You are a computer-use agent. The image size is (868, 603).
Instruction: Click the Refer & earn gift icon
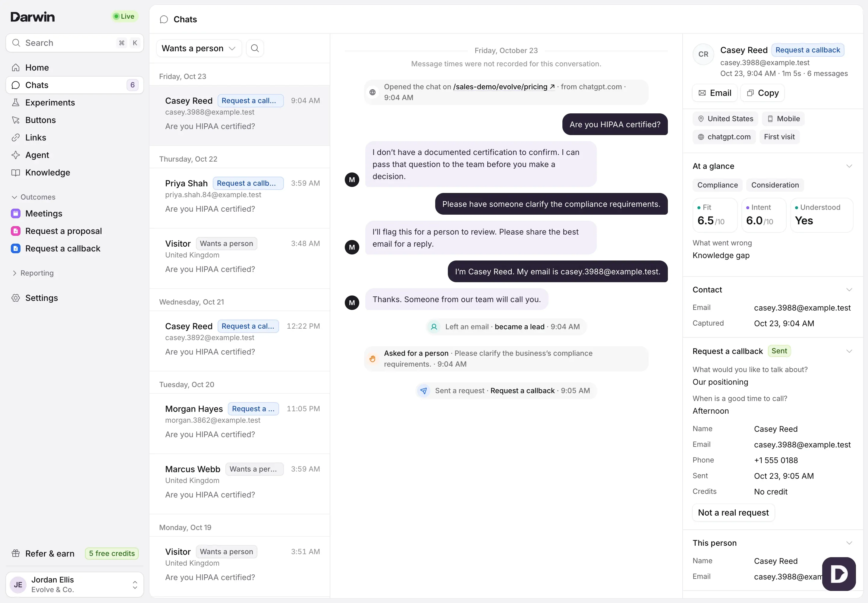coord(15,554)
